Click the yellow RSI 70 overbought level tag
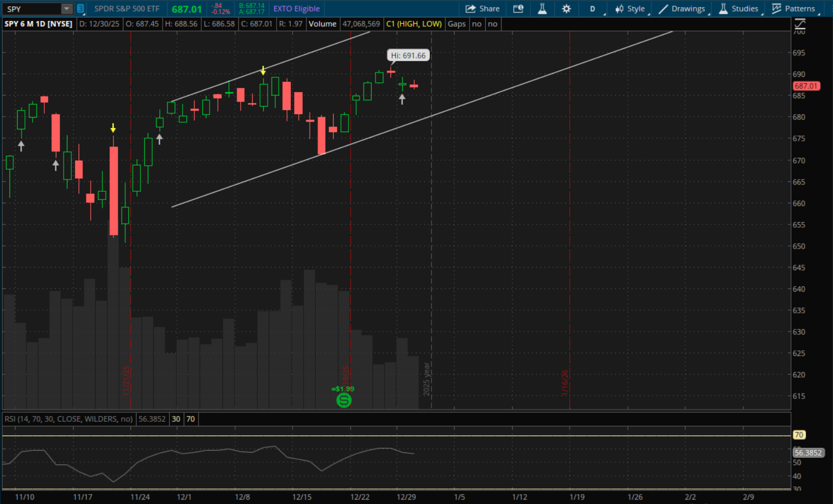This screenshot has height=504, width=833. (x=799, y=435)
